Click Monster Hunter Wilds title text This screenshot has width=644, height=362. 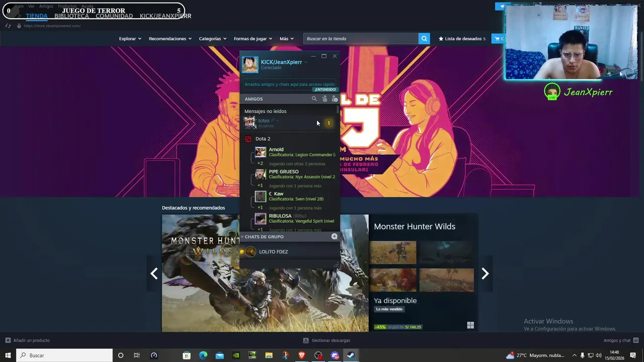[415, 226]
